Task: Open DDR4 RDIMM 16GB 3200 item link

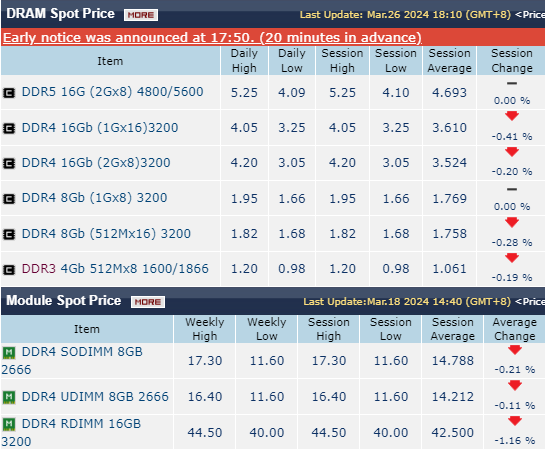Action: point(71,433)
